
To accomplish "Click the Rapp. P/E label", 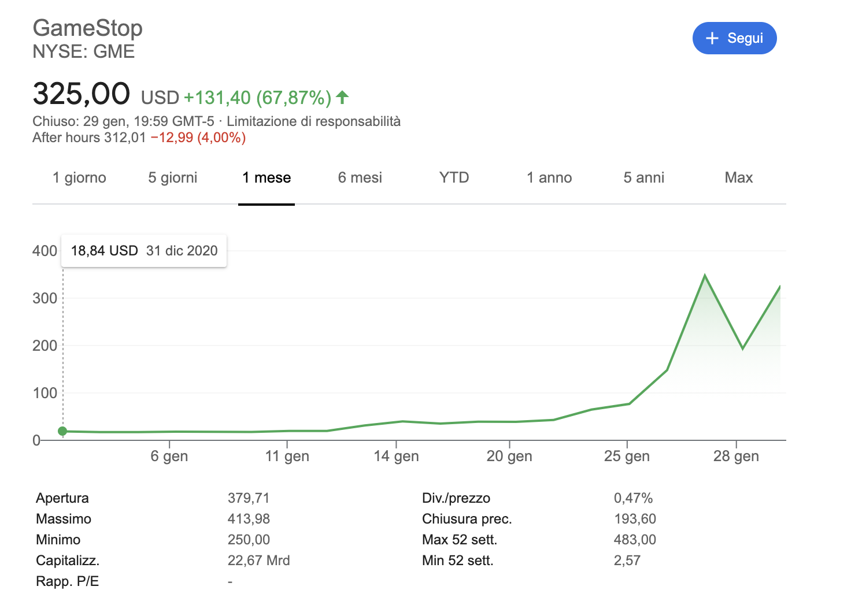I will pos(68,581).
